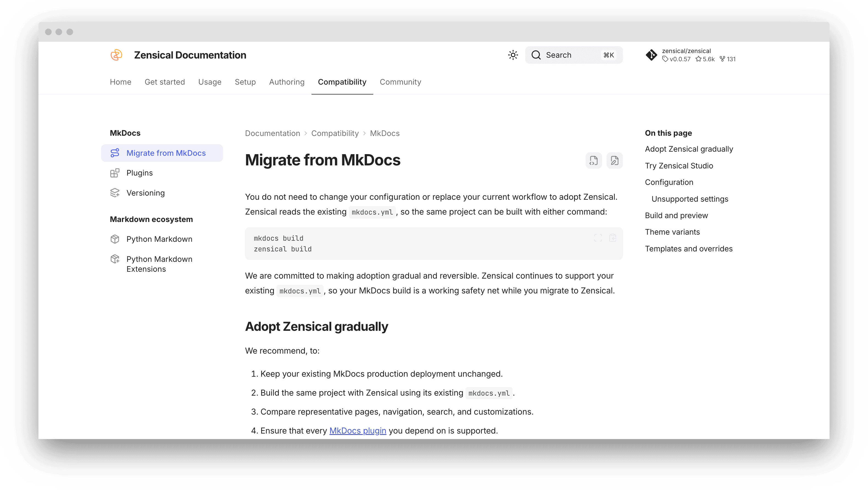Click the Zensical logo icon
This screenshot has width=868, height=494.
tap(116, 55)
